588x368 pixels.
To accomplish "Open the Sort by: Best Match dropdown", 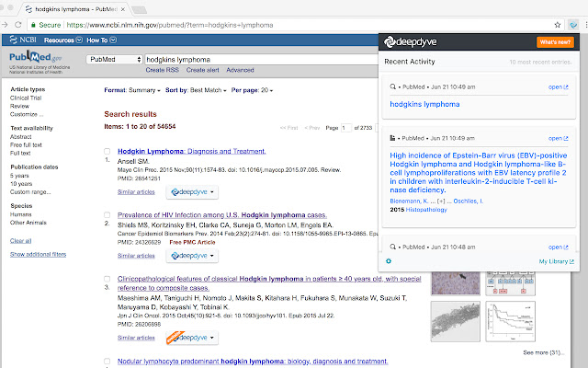I will [x=196, y=90].
